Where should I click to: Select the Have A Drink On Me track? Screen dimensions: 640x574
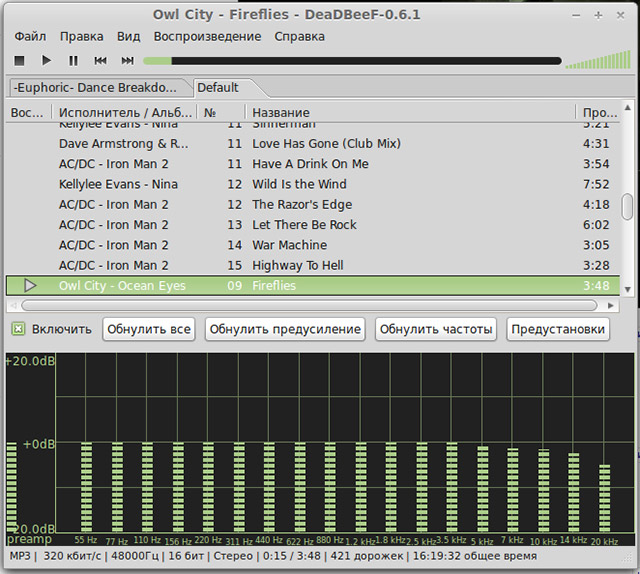tap(313, 164)
